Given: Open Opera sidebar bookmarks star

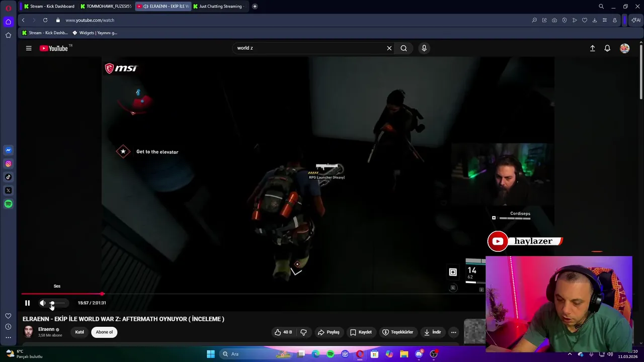Looking at the screenshot, I should coord(8,35).
